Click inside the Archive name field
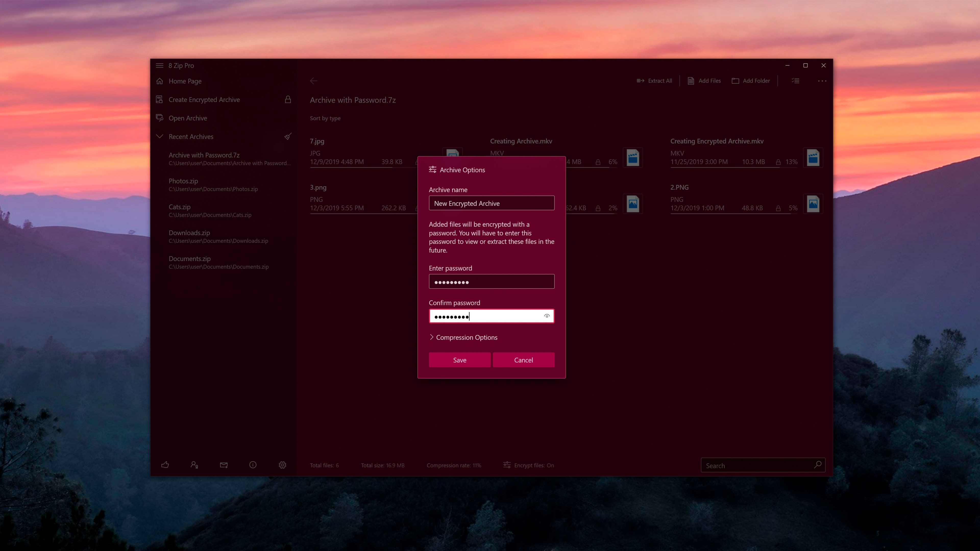 492,203
